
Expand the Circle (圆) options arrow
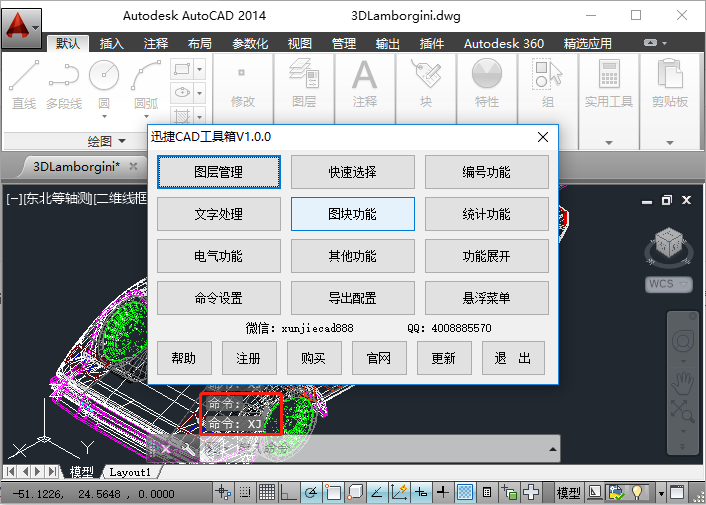(x=104, y=117)
